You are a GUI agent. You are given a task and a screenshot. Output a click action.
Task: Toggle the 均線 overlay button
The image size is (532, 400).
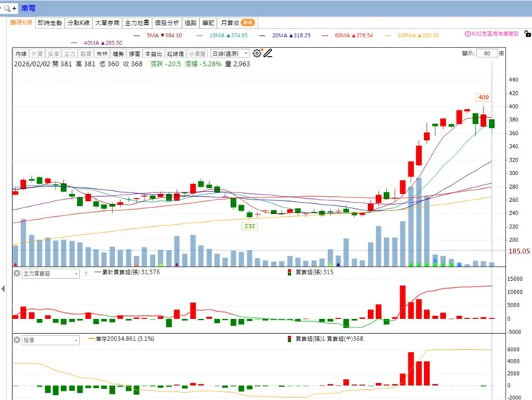click(x=21, y=54)
